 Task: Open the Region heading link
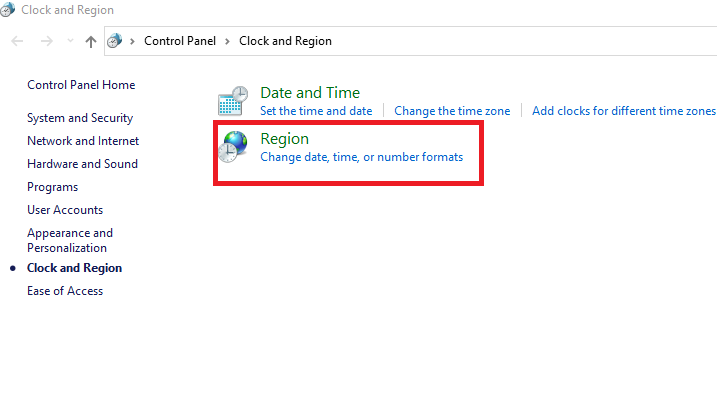click(x=284, y=139)
